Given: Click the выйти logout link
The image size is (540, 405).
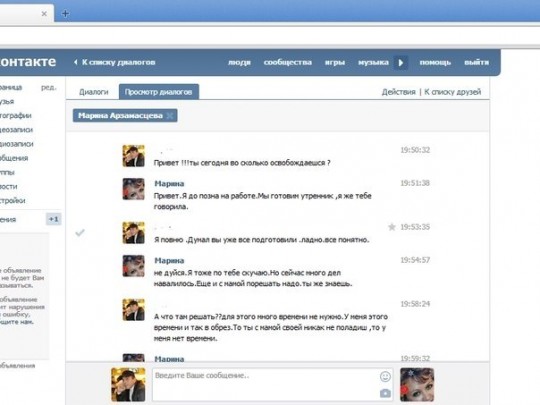Looking at the screenshot, I should tap(476, 62).
